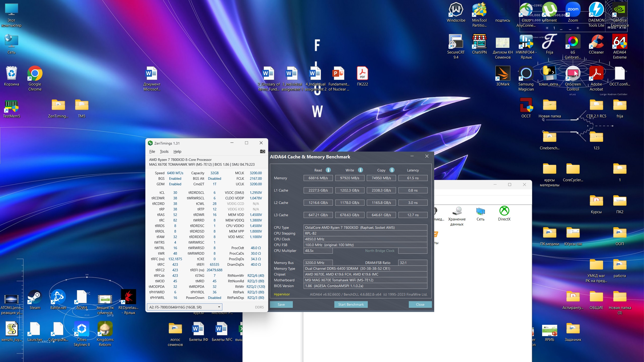Click the Start Benchmark button
Viewport: 644px width, 362px height.
coord(351,304)
